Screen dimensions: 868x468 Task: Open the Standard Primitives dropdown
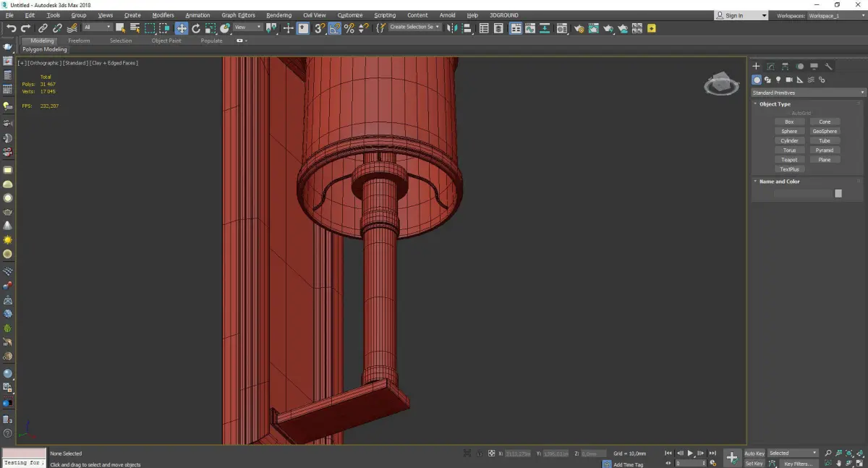tap(808, 93)
